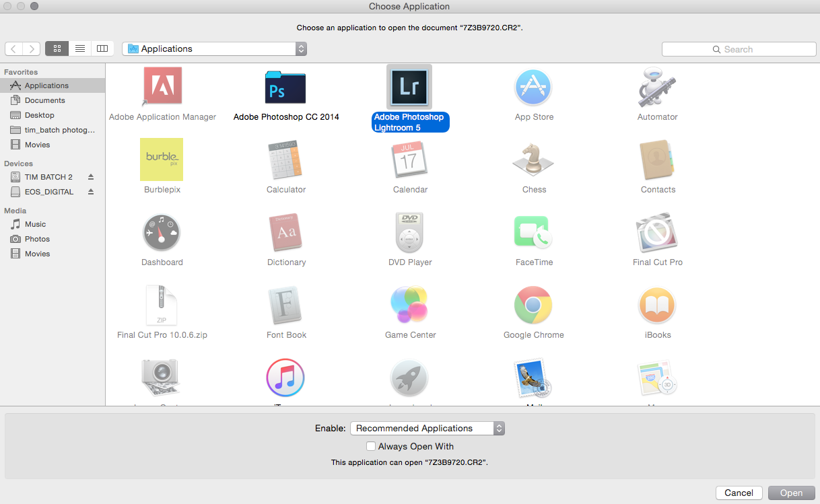The height and width of the screenshot is (504, 820).
Task: Open Desktop from the sidebar
Action: click(x=53, y=115)
